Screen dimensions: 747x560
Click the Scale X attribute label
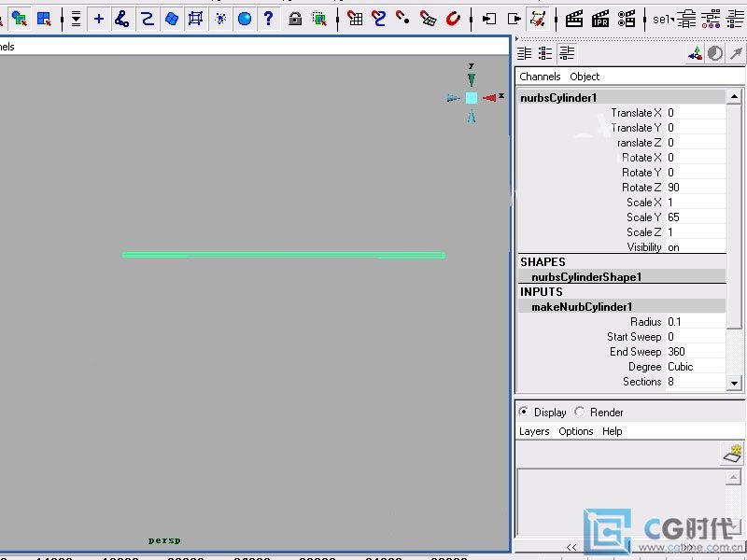[643, 203]
